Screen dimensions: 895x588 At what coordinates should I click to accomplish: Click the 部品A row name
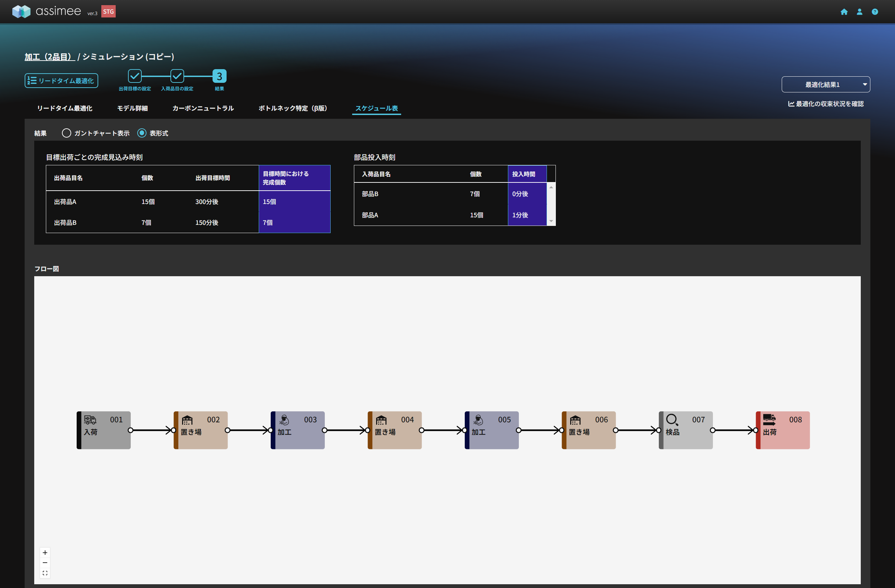pos(370,215)
